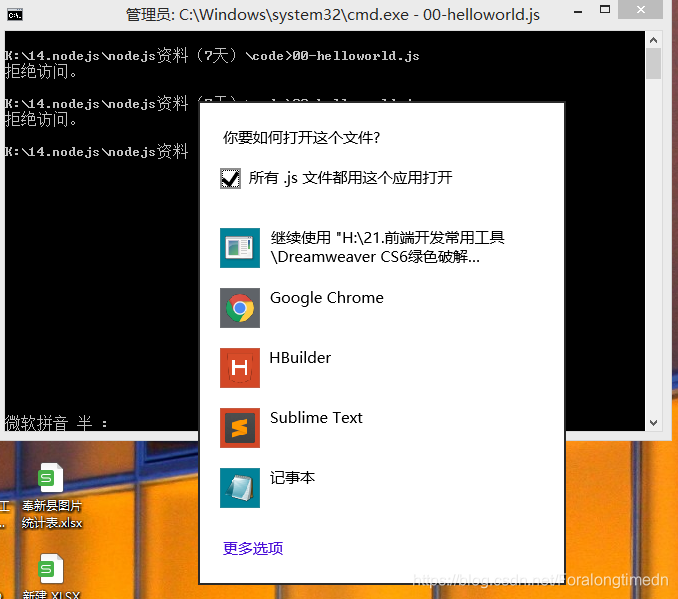Select the Notepad (记事本) icon
The width and height of the screenshot is (678, 599).
point(240,488)
